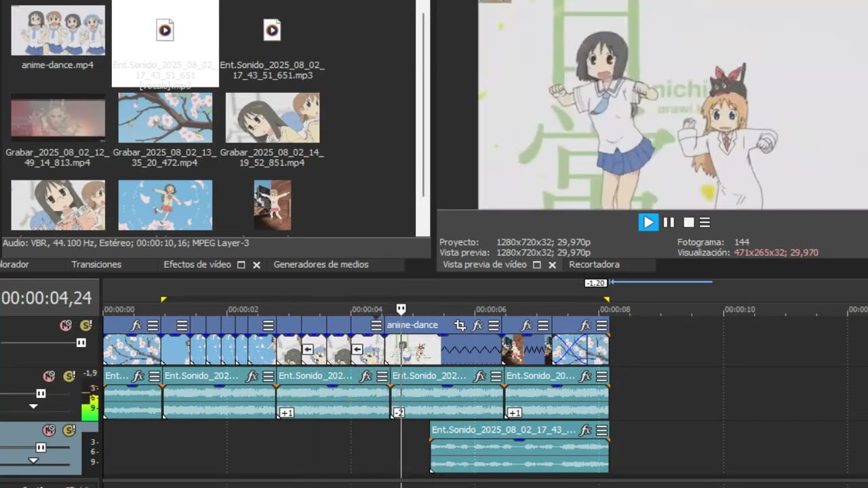Solo the bottom audio track

[69, 430]
